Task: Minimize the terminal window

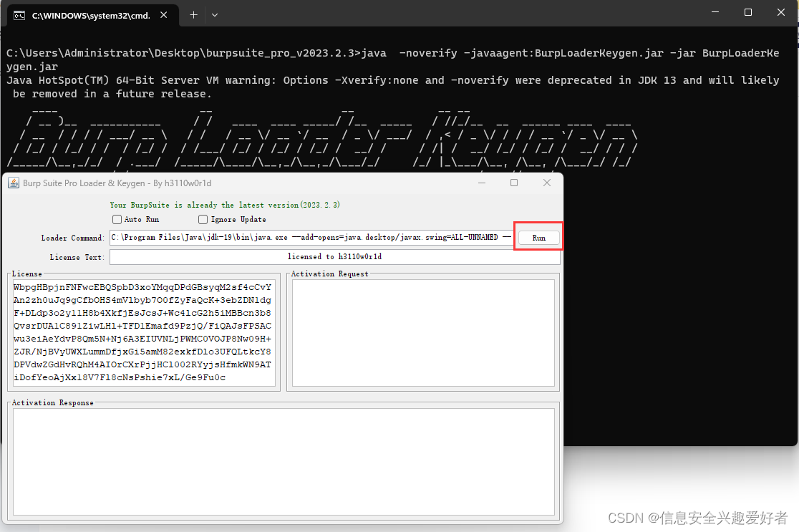Action: click(715, 12)
